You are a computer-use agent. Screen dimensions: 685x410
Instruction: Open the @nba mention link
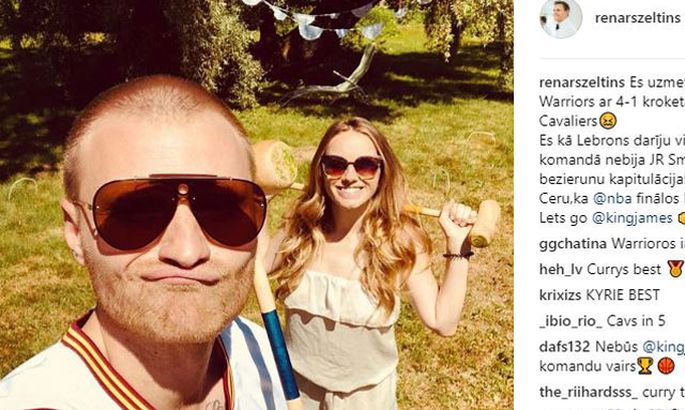(x=612, y=198)
